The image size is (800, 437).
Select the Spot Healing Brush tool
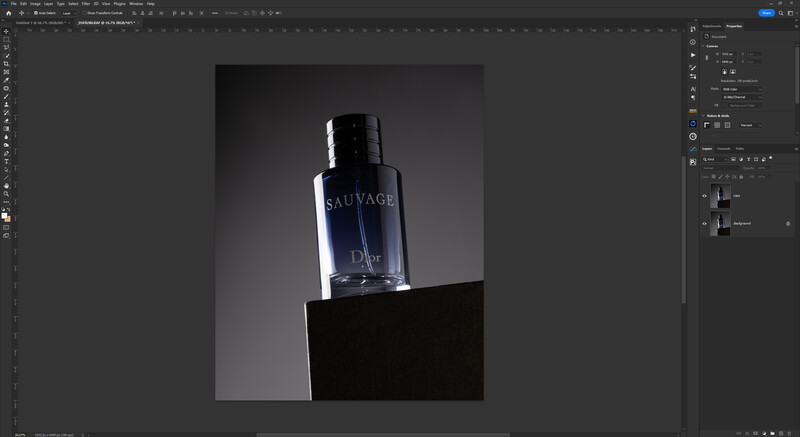6,88
